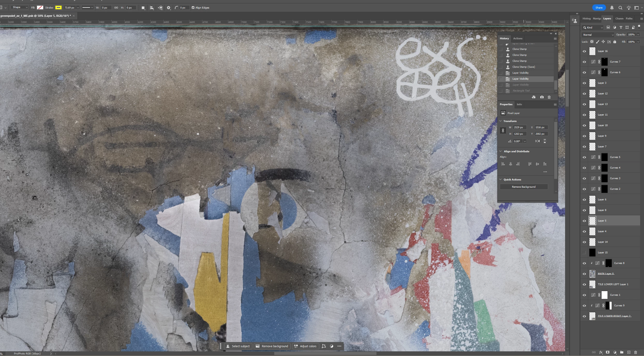Screen dimensions: 644x356
Task: Click the Remove Background button in Properties
Action: (524, 187)
